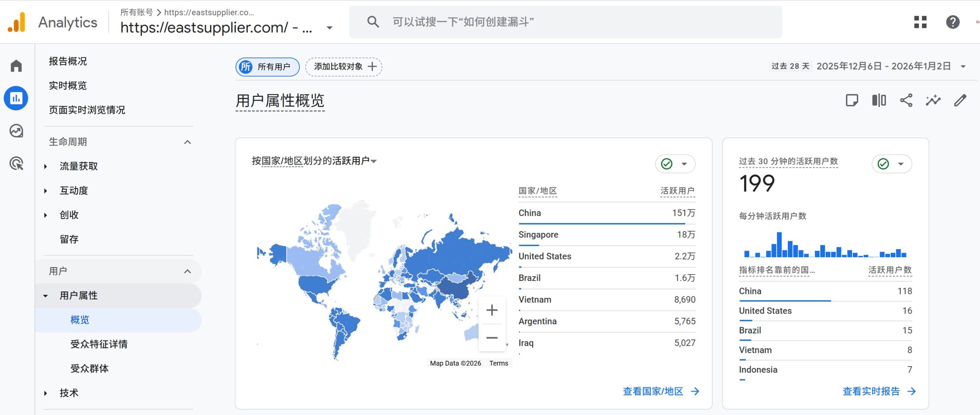This screenshot has height=415, width=980.
Task: Toggle the Edit comparisons icon
Action: click(879, 100)
